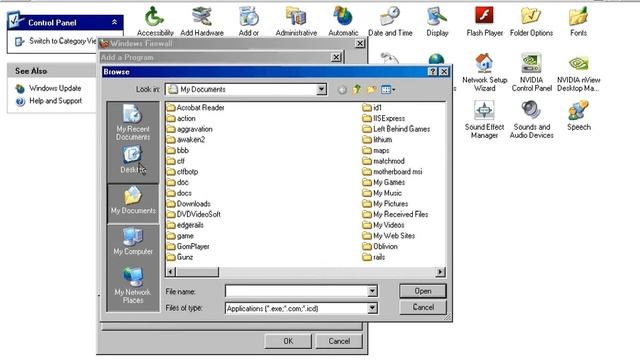This screenshot has height=360, width=640.
Task: Select the DVDVideoSoft folder
Action: 193,214
